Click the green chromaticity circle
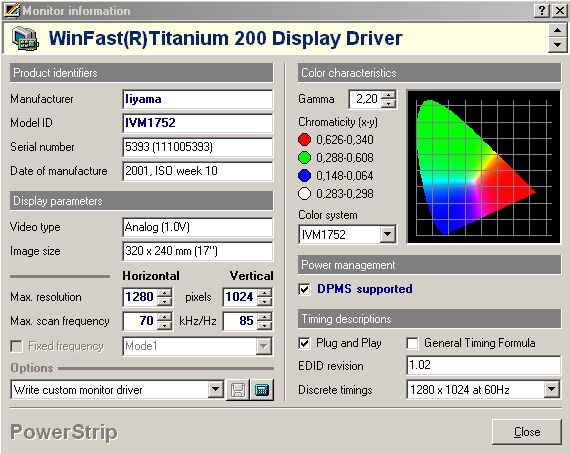This screenshot has height=454, width=570. click(304, 158)
